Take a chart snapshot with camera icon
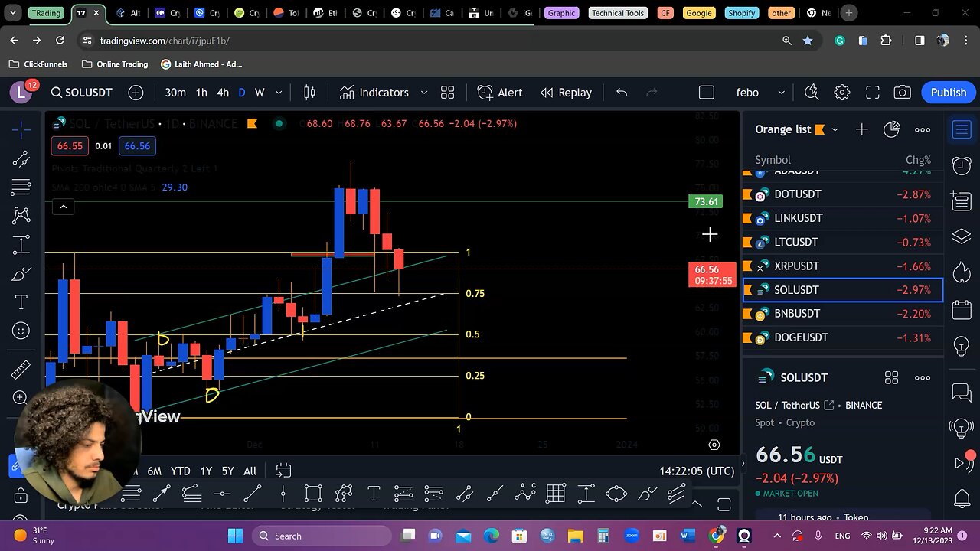The width and height of the screenshot is (980, 551). 903,93
